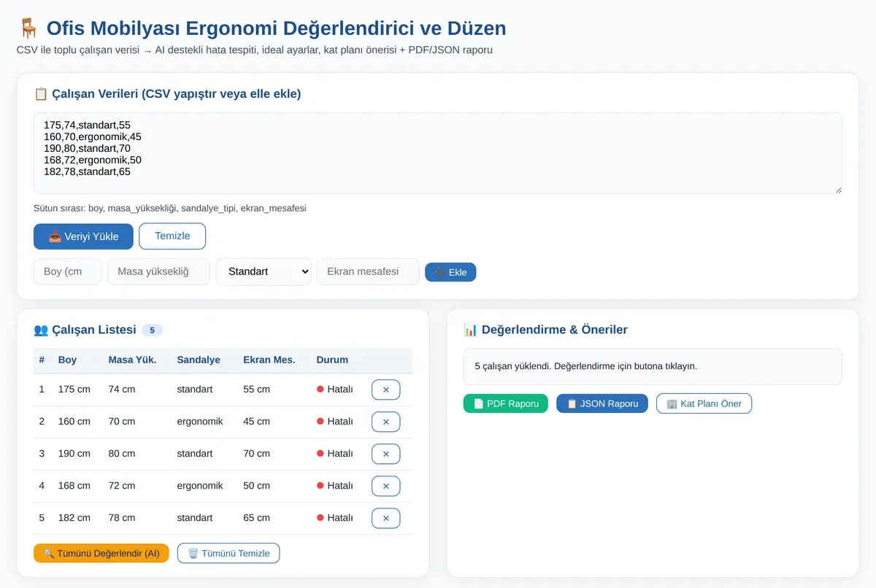Click the Kat Planı Öner button
This screenshot has width=876, height=588.
click(704, 403)
